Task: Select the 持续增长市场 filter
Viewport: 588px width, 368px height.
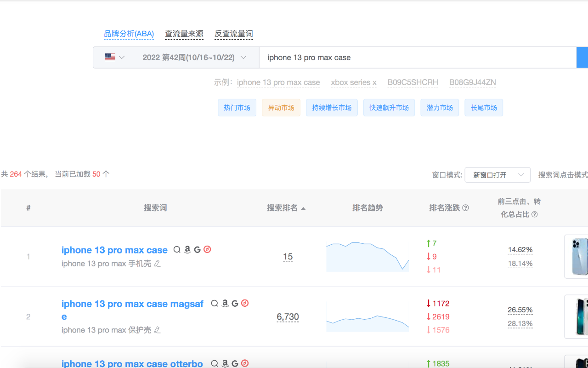Action: click(x=332, y=108)
